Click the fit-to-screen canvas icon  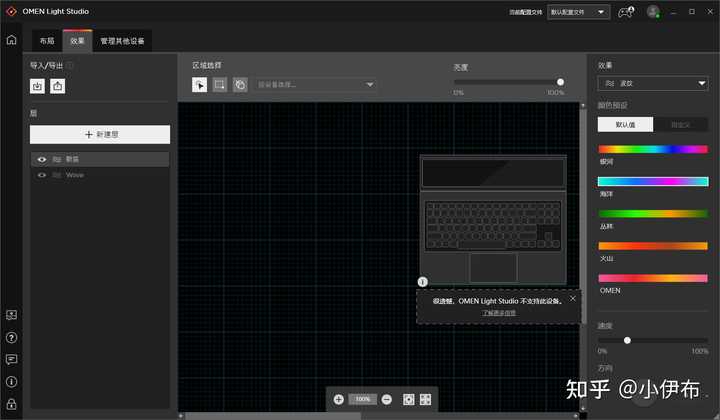(409, 399)
